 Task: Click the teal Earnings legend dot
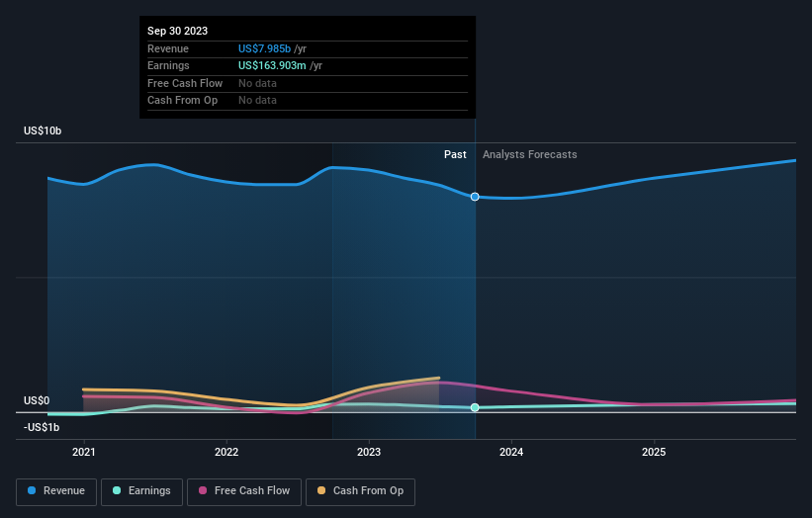117,490
